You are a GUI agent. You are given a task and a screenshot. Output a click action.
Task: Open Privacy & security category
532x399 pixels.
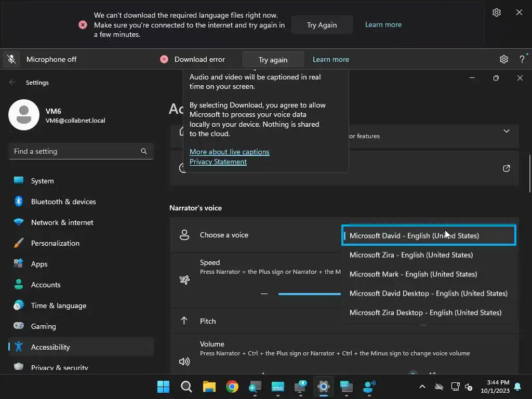click(x=81, y=367)
